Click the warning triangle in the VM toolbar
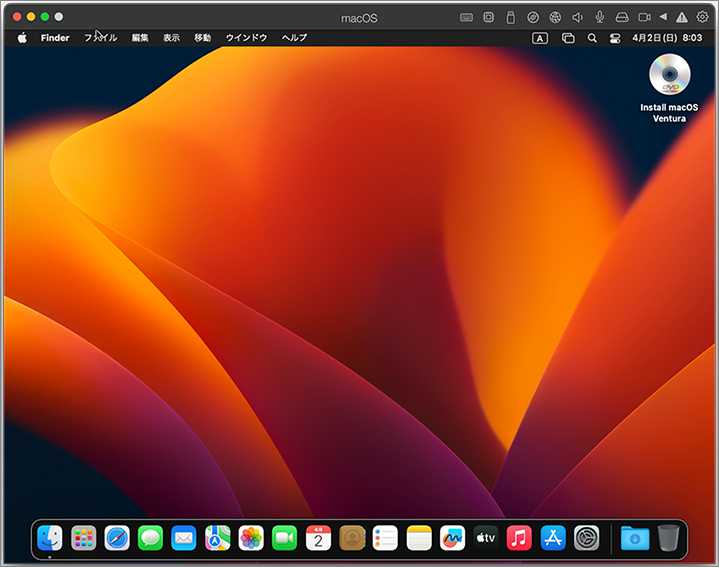The image size is (719, 567). (682, 17)
